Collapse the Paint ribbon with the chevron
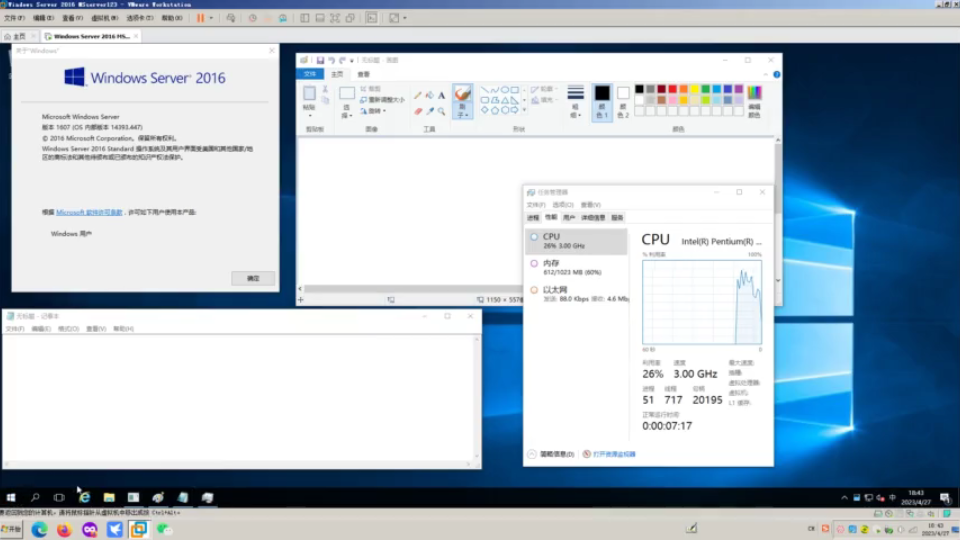Screen dimensions: 960x540 click(x=765, y=75)
